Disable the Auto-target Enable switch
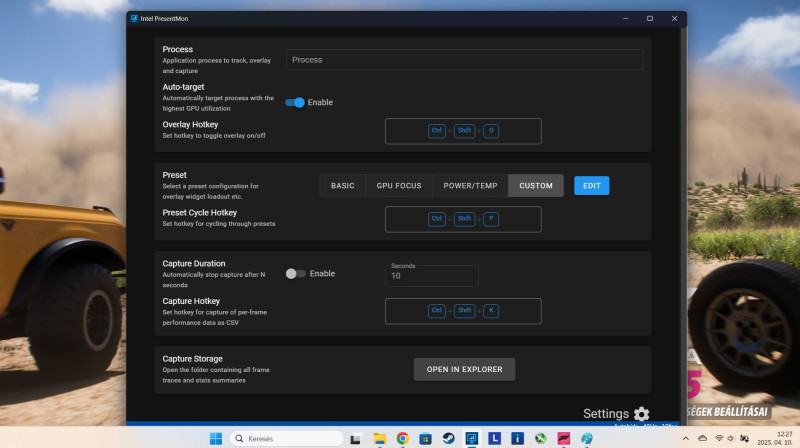800x448 pixels. tap(295, 103)
